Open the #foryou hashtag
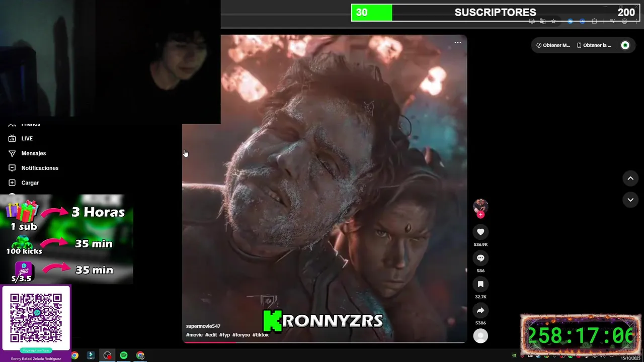Screen dimensions: 644x362 (241, 335)
